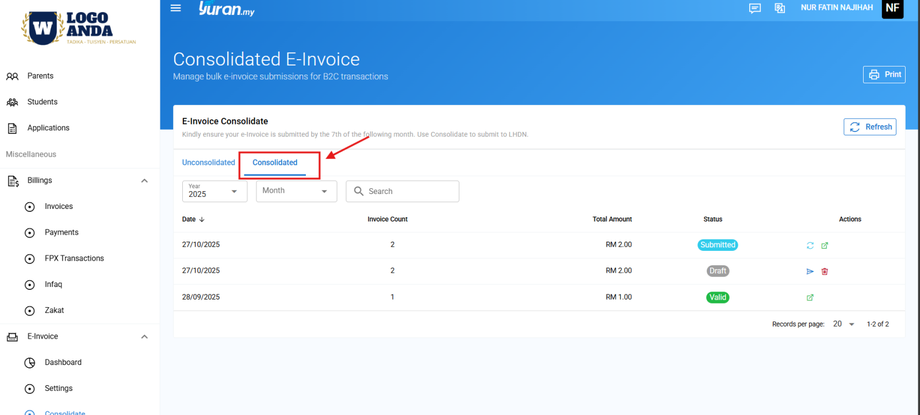
Task: Click the Print button
Action: click(884, 74)
